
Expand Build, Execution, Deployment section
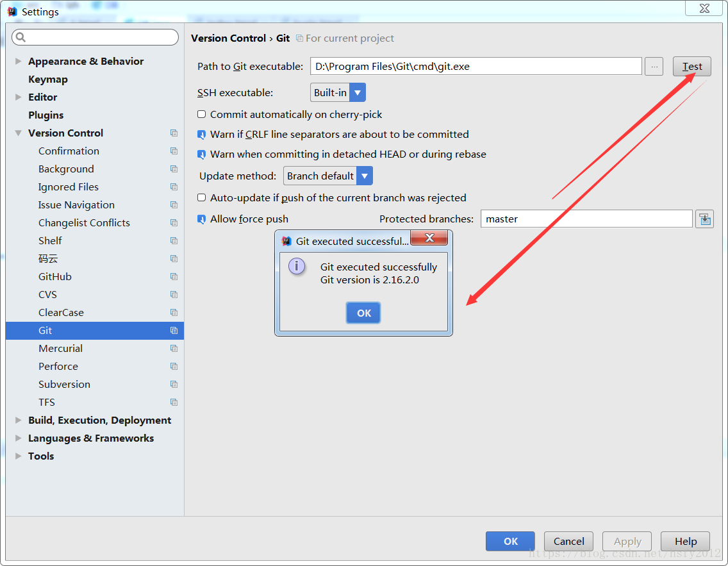coord(18,420)
